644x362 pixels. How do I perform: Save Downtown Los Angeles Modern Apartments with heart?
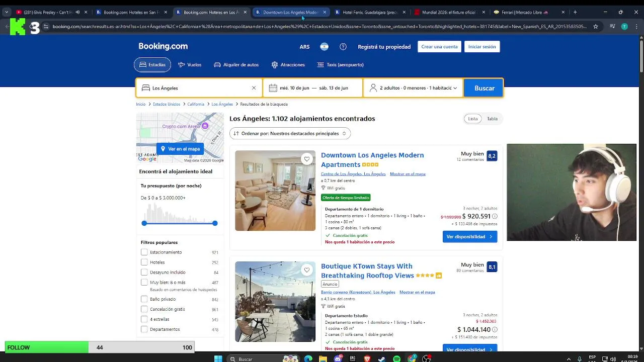point(307,159)
